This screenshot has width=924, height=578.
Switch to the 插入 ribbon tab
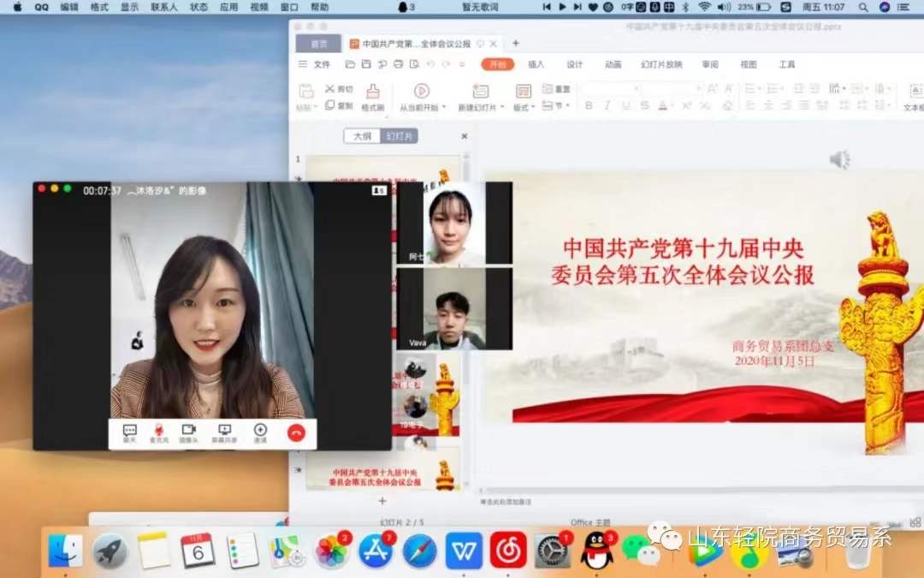click(536, 64)
